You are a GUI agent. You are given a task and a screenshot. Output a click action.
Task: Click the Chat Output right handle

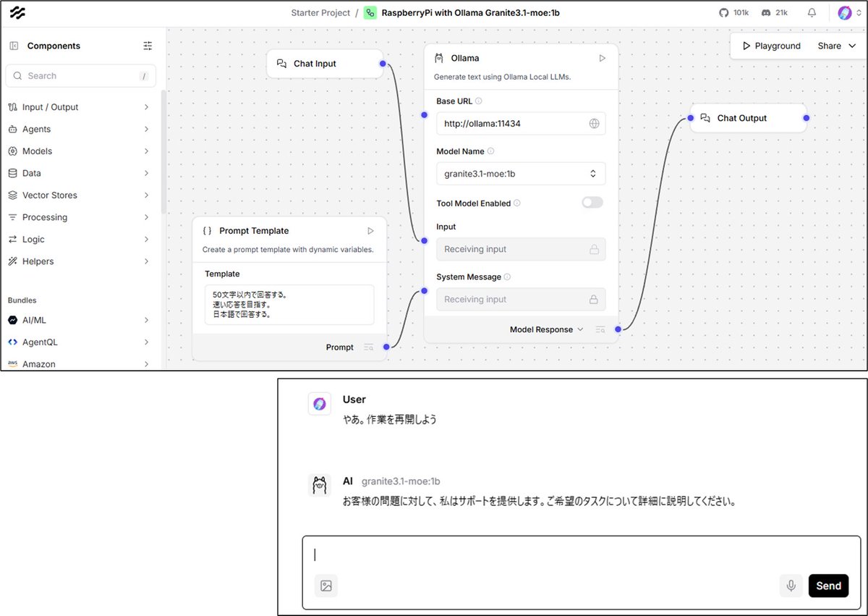pos(807,118)
